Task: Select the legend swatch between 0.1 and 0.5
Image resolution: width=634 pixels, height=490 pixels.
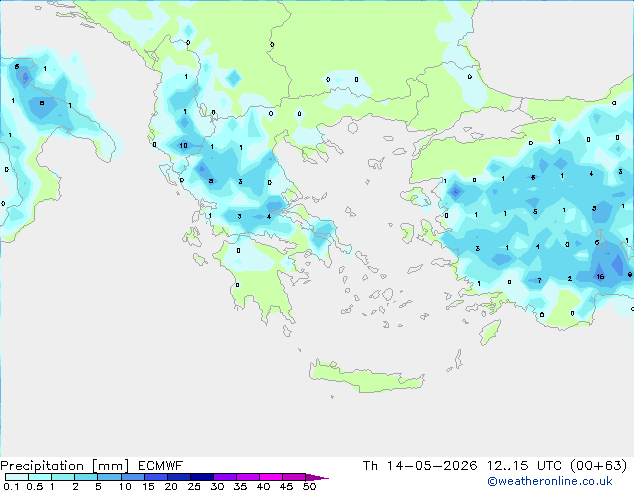Action: [x=17, y=477]
